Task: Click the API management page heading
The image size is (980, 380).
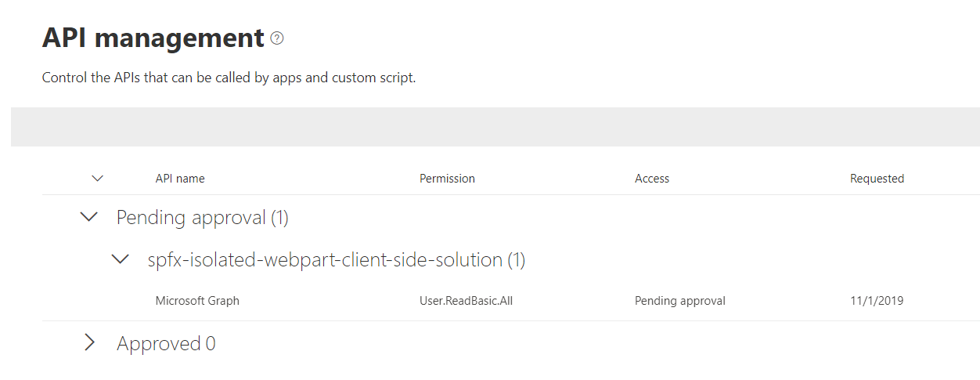Action: pyautogui.click(x=153, y=38)
